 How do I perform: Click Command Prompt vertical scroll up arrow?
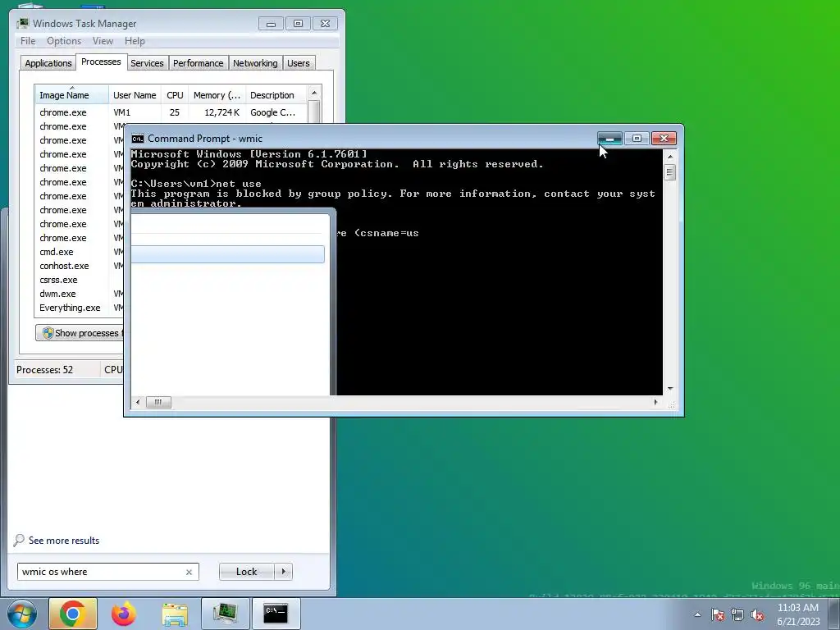669,157
